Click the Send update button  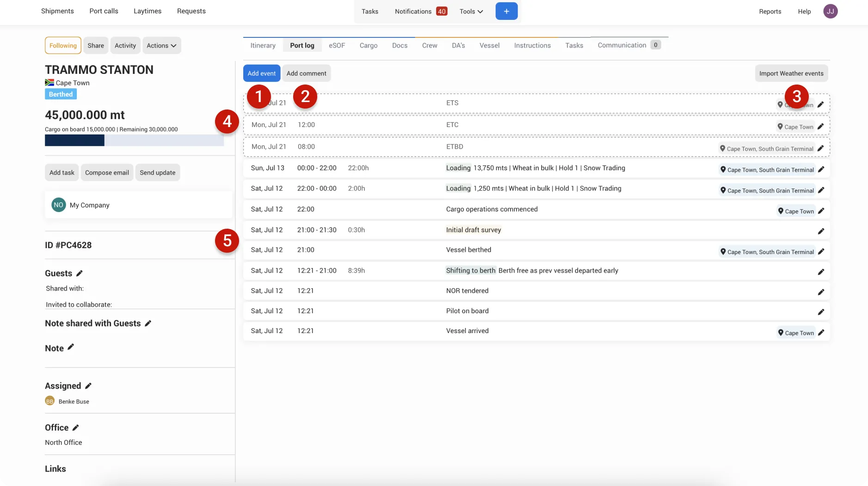pos(158,172)
